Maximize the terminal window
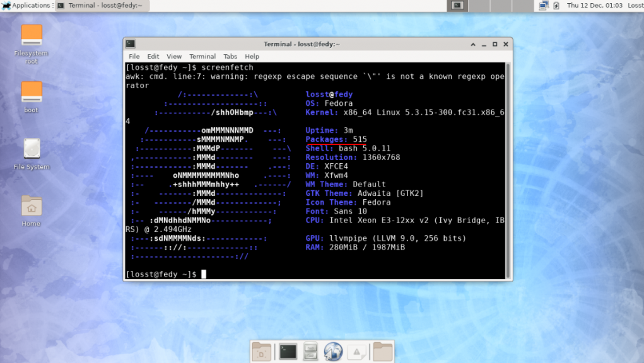Screen dimensions: 644x363 pyautogui.click(x=495, y=44)
